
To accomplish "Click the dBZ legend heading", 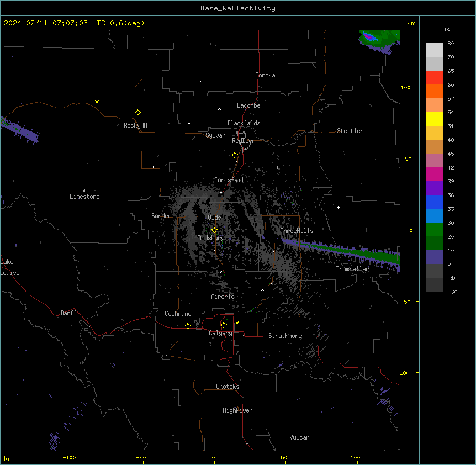I will tap(447, 30).
